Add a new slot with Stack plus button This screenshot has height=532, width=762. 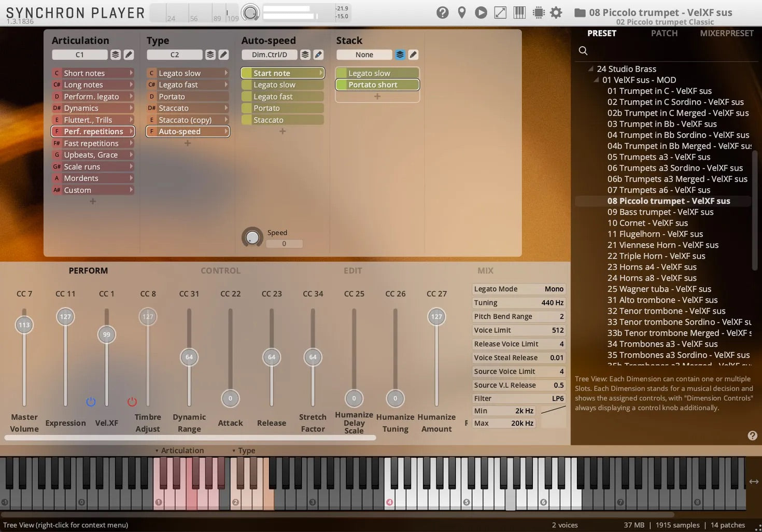377,96
